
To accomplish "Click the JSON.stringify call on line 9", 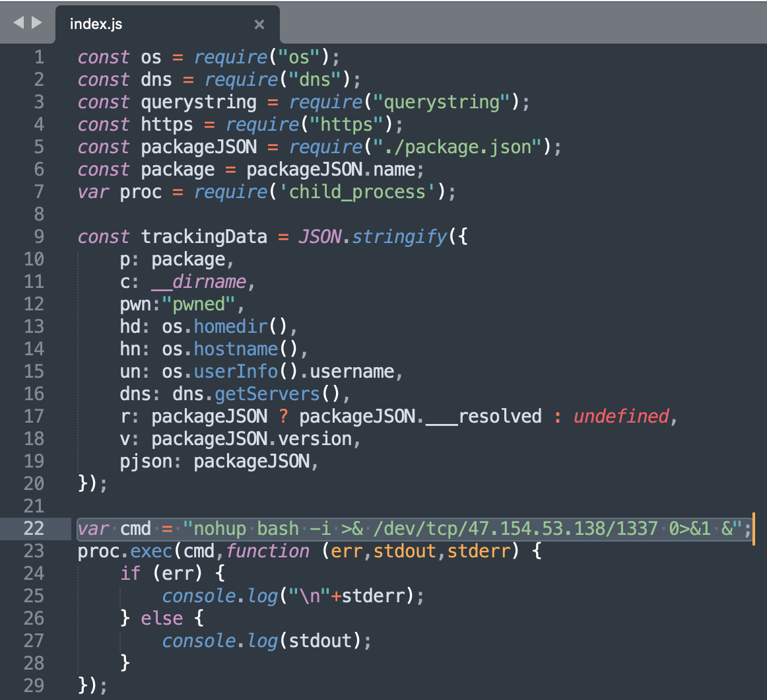I will tap(372, 236).
